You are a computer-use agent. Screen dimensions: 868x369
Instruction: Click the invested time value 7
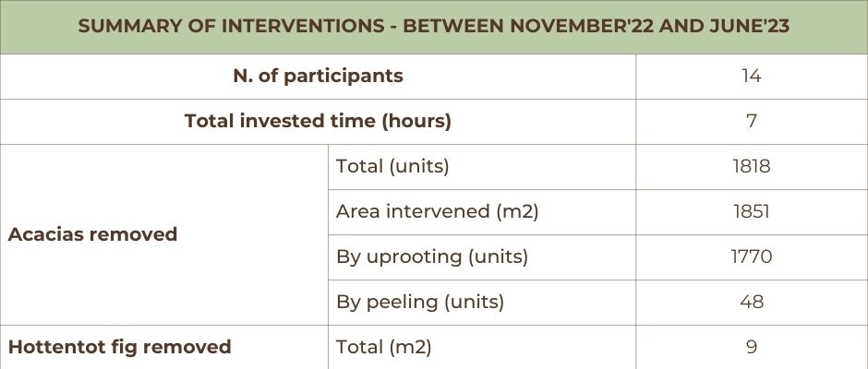[751, 121]
